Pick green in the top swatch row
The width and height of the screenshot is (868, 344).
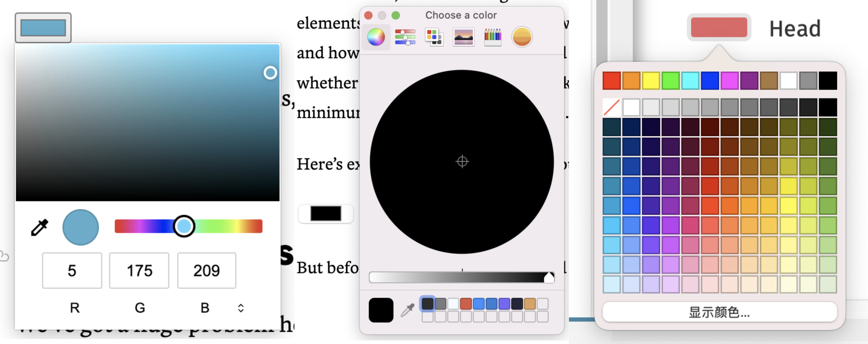[670, 81]
